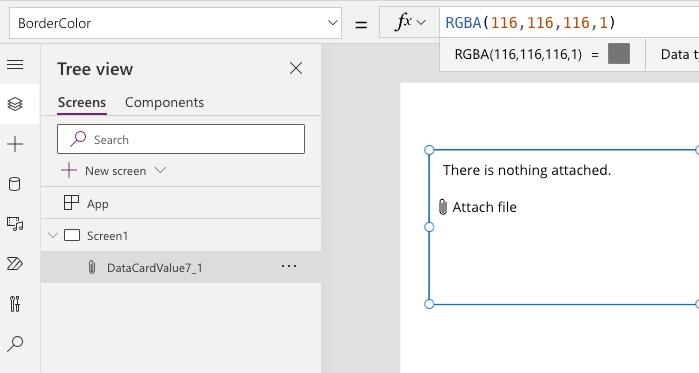Click the bottom-left selection handle
699x373 pixels.
[x=429, y=304]
